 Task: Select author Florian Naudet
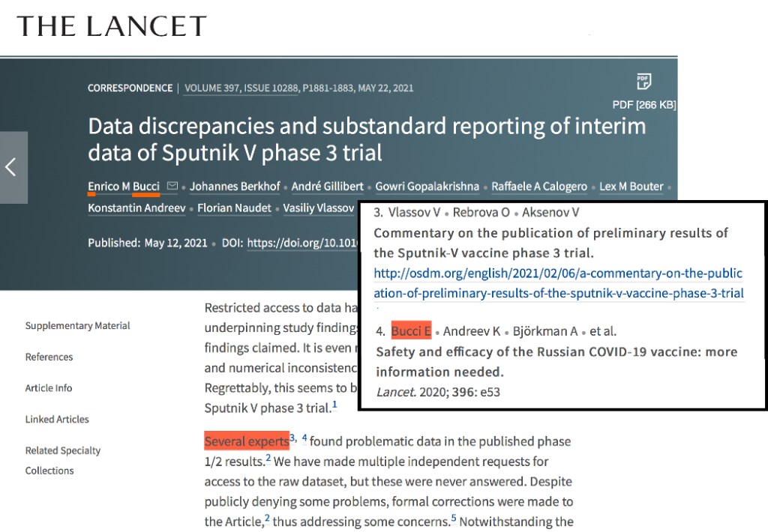click(234, 208)
